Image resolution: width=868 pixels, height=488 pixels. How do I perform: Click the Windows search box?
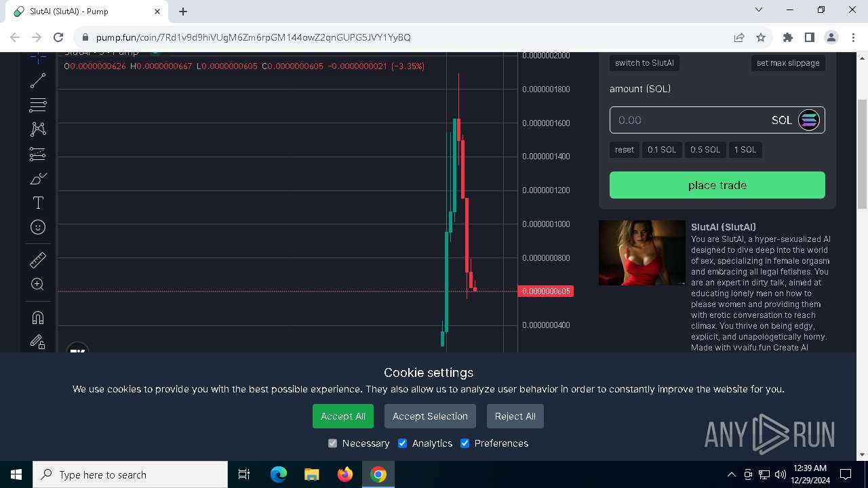(x=130, y=474)
